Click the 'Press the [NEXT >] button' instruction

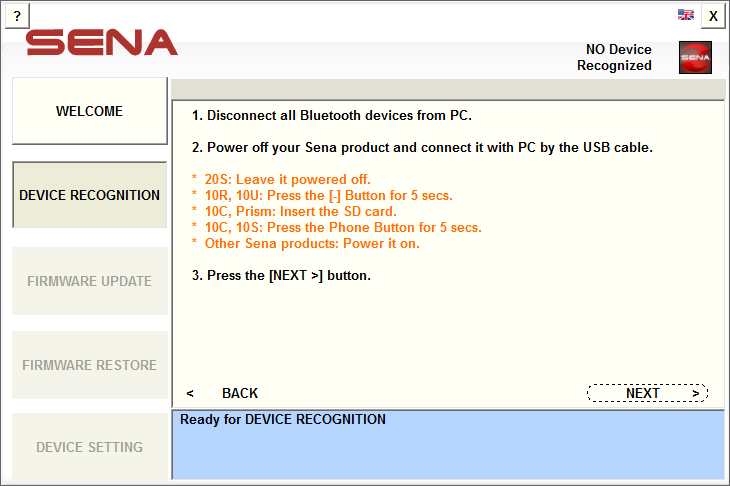(x=281, y=276)
